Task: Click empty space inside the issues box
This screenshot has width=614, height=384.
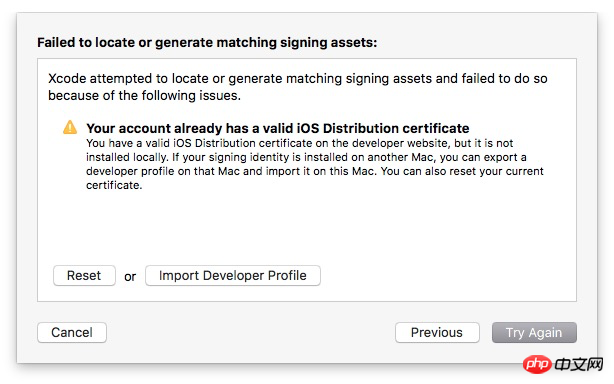Action: click(x=305, y=227)
